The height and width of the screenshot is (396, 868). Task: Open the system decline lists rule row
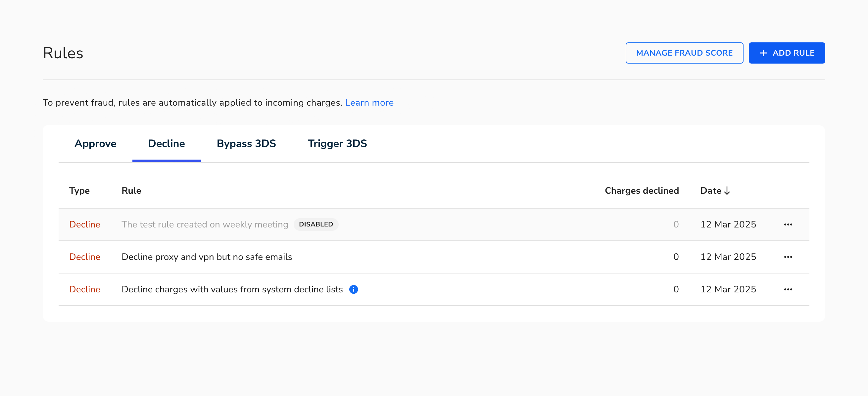[434, 289]
